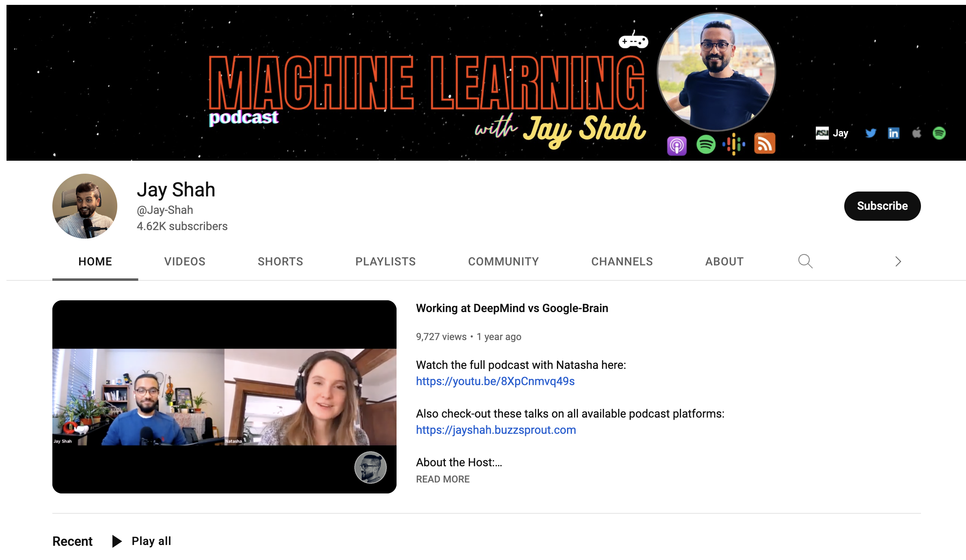Image resolution: width=966 pixels, height=560 pixels.
Task: Expand the description with READ MORE
Action: coord(442,479)
